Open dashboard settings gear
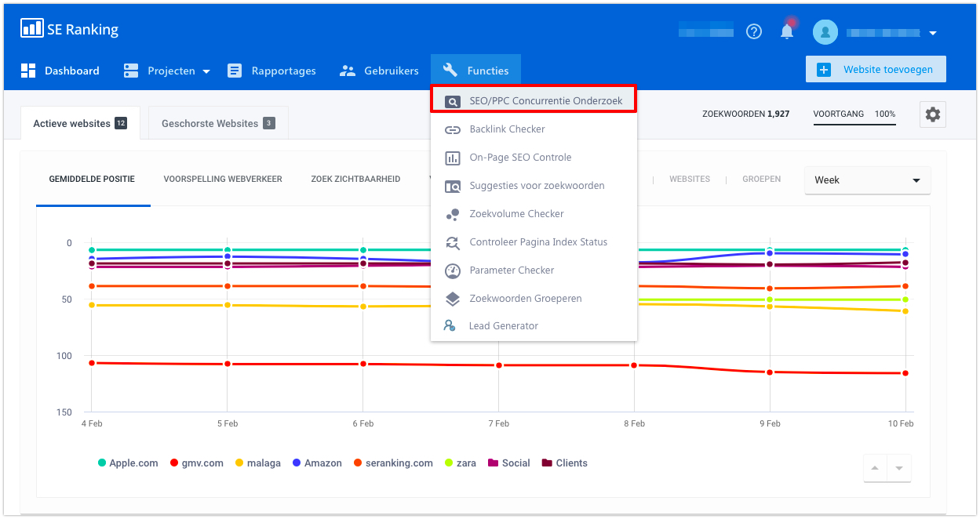The height and width of the screenshot is (519, 980). click(x=932, y=114)
